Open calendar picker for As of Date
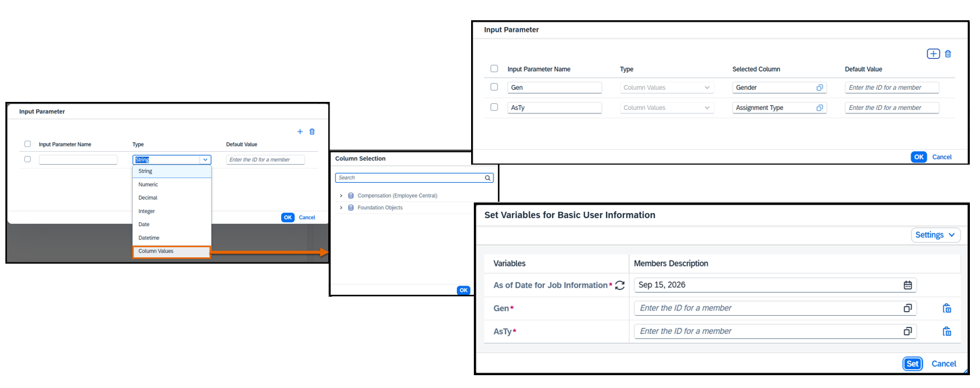980x388 pixels. (907, 285)
